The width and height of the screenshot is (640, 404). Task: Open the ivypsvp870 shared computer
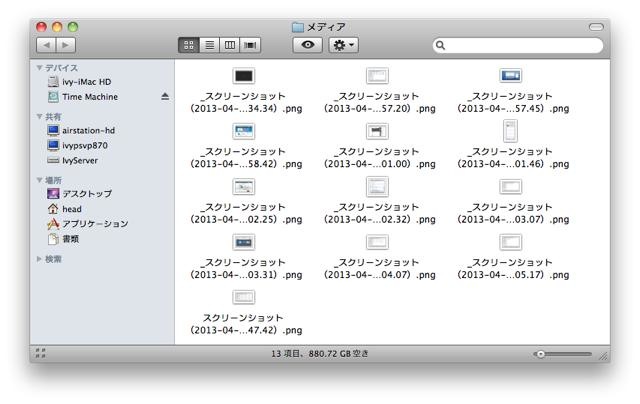[x=85, y=145]
